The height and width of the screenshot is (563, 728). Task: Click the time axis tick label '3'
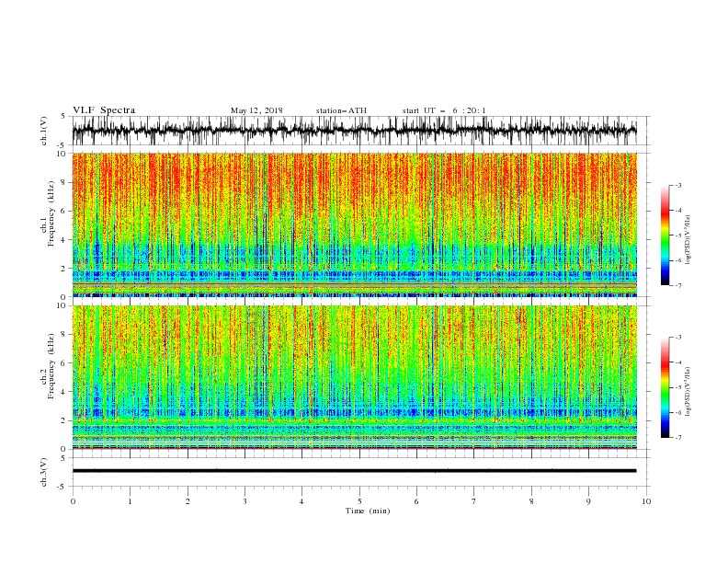click(x=245, y=501)
